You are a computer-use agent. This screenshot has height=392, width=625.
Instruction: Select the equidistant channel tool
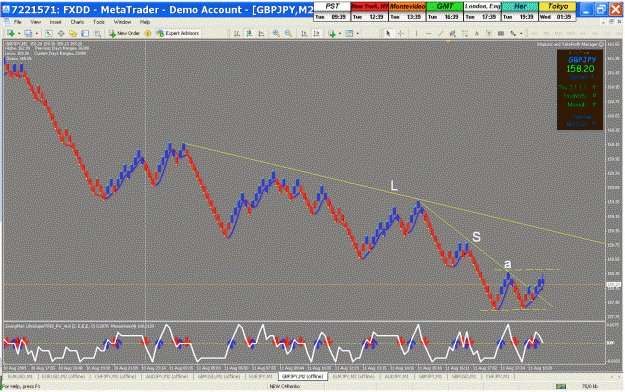click(x=452, y=34)
